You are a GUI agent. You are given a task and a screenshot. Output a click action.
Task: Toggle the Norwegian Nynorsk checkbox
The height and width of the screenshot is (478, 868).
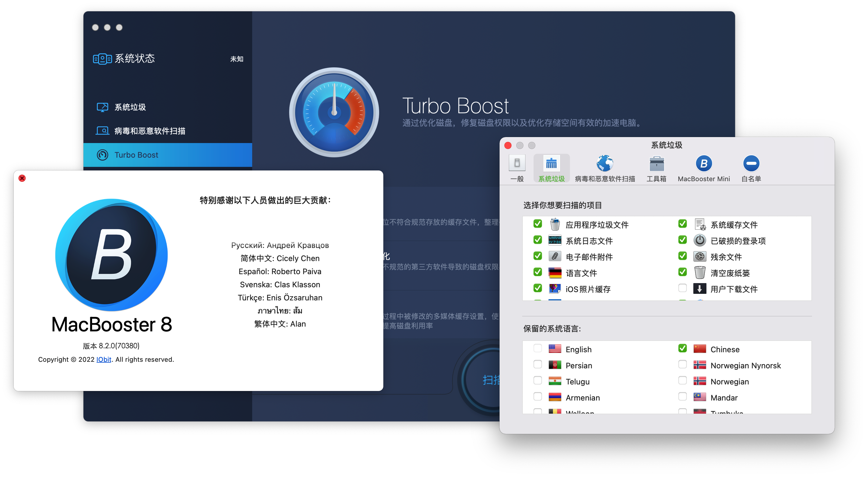(x=682, y=364)
